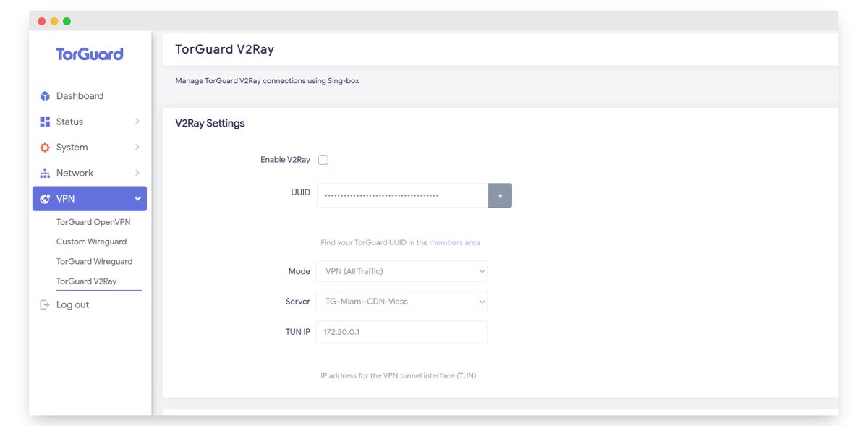Image resolution: width=868 pixels, height=426 pixels.
Task: Expand the Status menu chevron
Action: pyautogui.click(x=137, y=122)
